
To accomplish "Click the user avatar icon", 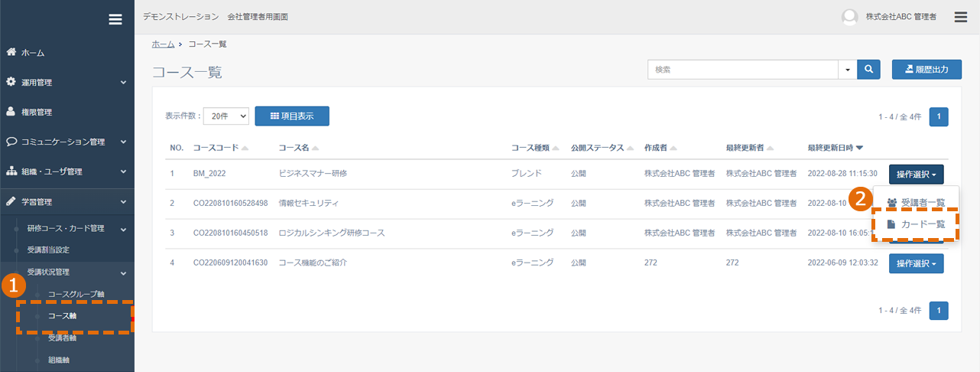I will pos(849,17).
